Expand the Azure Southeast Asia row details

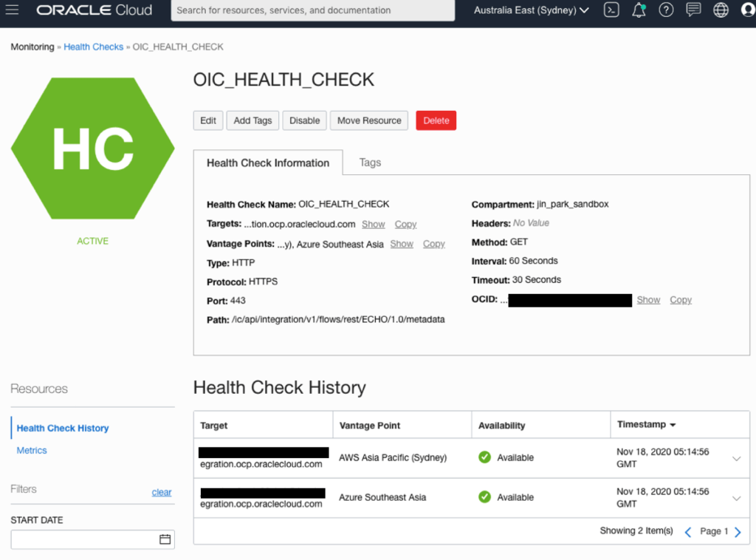736,499
